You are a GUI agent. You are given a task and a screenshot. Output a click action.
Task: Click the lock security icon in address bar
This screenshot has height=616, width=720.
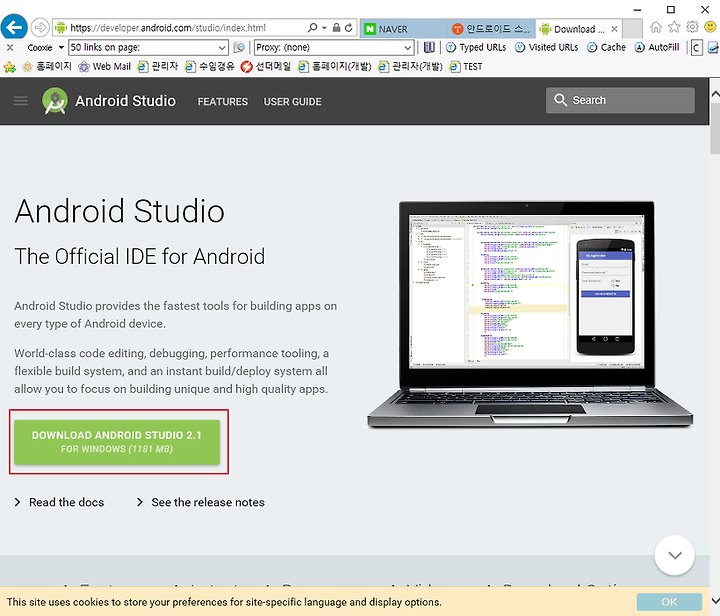point(336,28)
